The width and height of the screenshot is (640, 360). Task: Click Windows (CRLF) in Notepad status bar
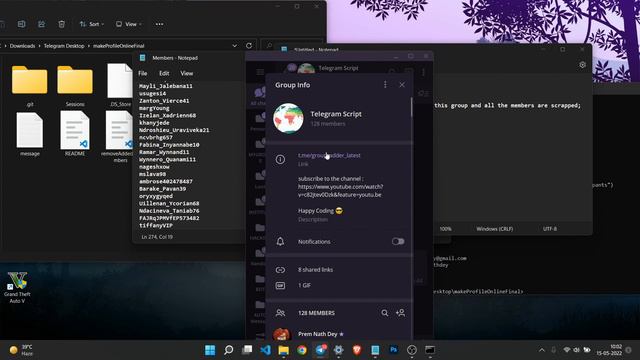(494, 229)
